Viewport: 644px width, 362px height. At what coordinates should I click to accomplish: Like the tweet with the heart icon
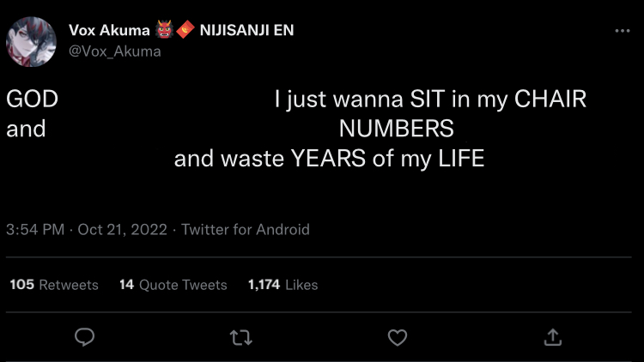pos(398,337)
